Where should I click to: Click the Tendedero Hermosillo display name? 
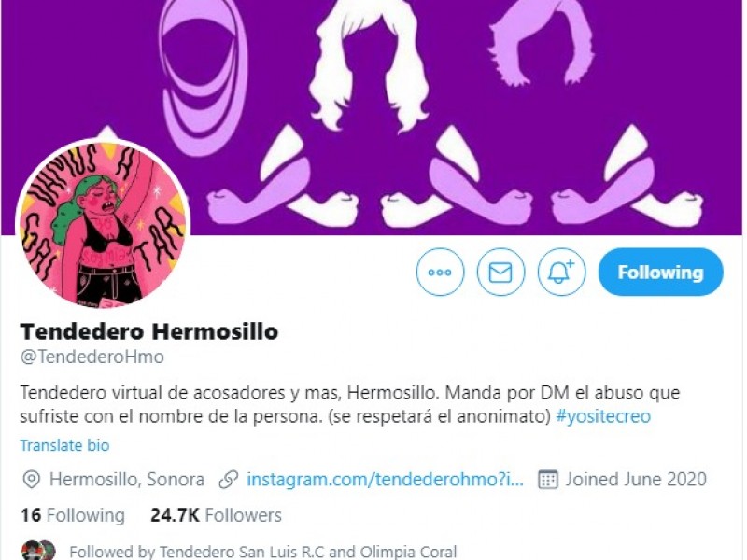149,331
